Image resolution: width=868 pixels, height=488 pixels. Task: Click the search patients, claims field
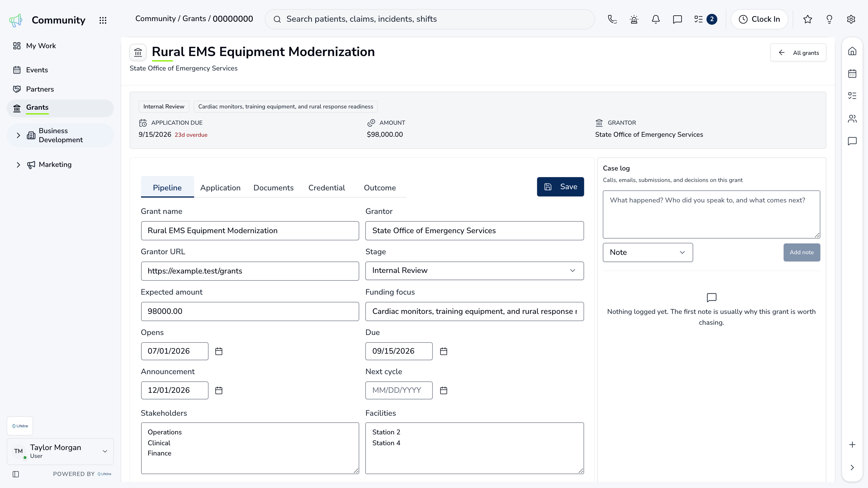tap(429, 19)
